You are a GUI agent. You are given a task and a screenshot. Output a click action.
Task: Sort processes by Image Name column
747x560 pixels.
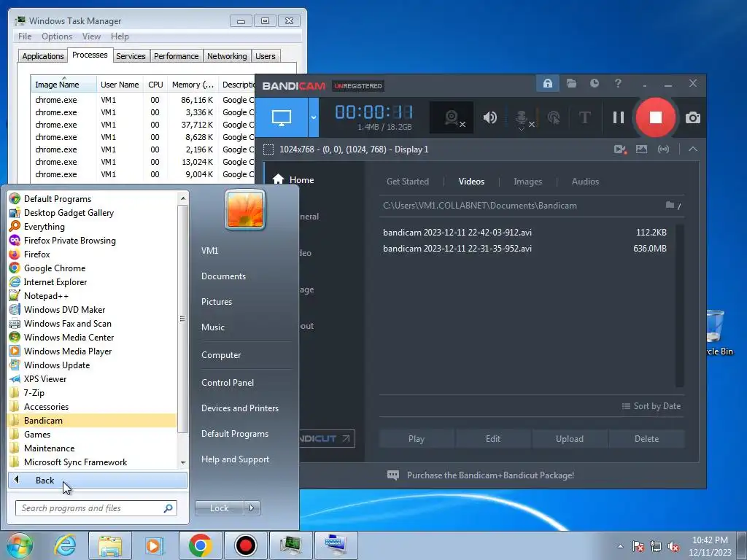click(x=63, y=85)
